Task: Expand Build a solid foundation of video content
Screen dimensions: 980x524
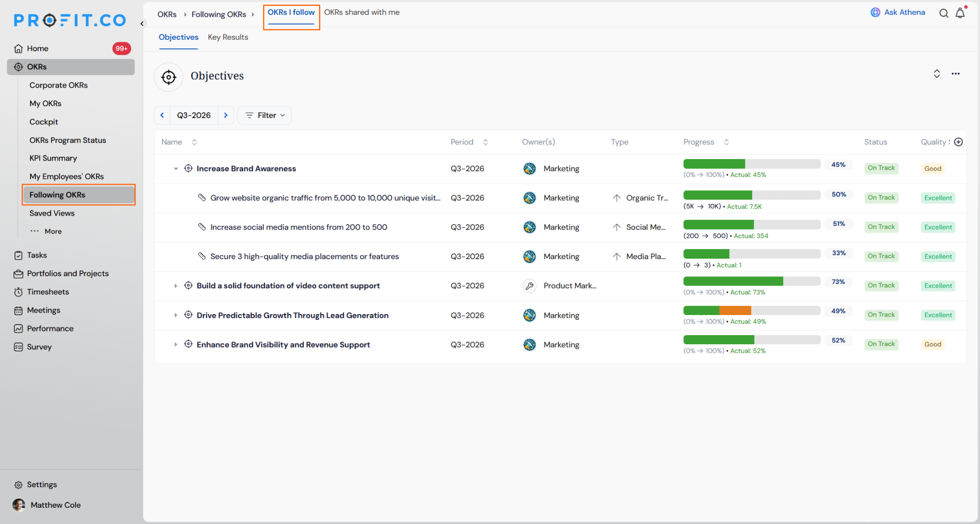Action: 176,286
